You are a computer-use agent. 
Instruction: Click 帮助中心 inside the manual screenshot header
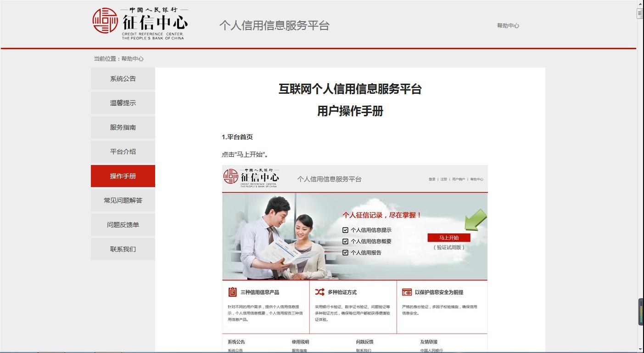point(476,179)
